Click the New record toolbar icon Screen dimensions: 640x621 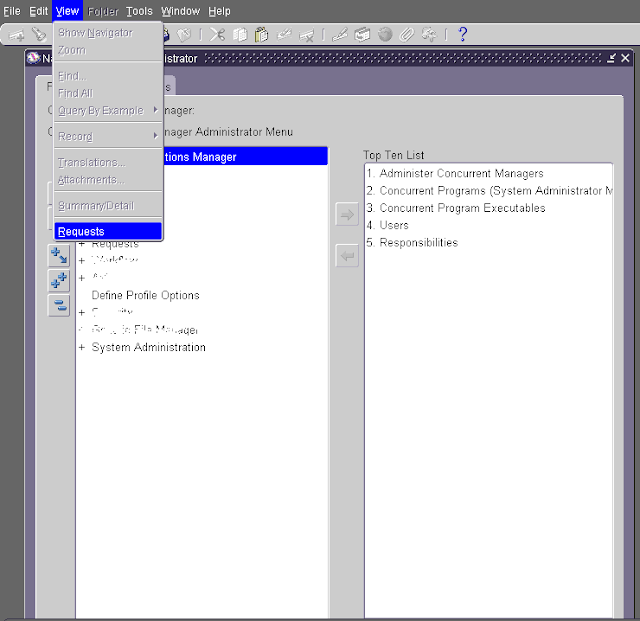click(x=16, y=35)
